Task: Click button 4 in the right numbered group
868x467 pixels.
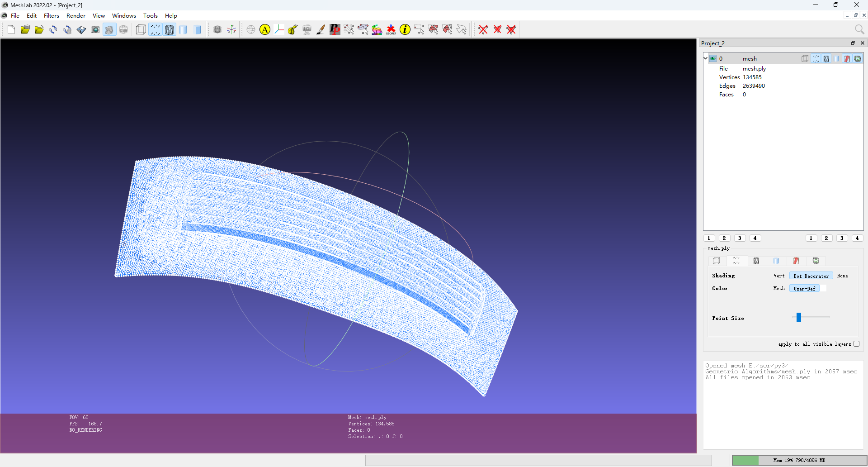Action: pos(857,238)
